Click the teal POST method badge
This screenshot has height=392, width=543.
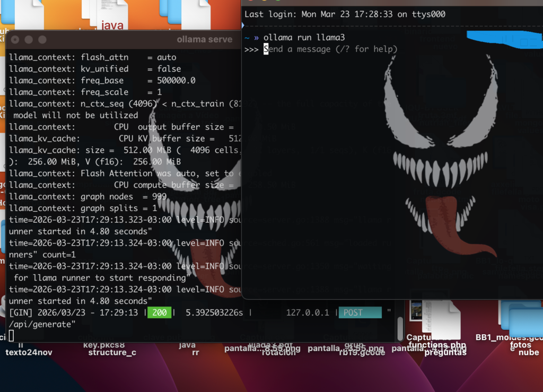point(359,312)
